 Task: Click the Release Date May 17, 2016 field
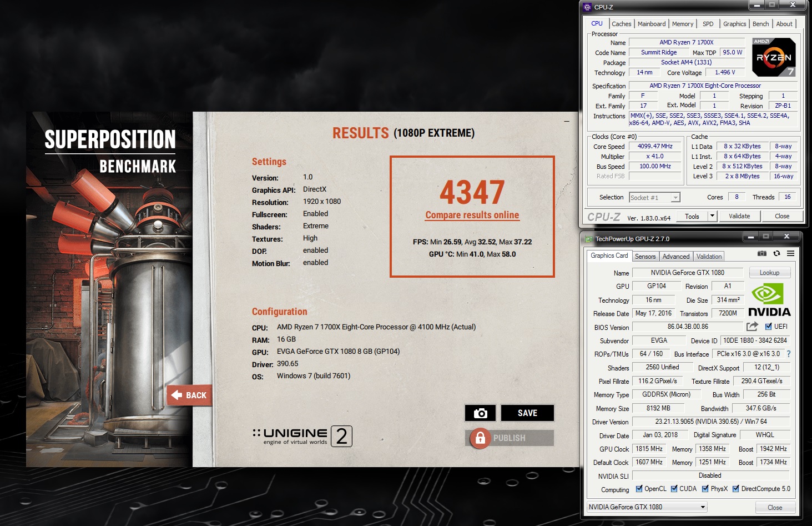coord(653,313)
